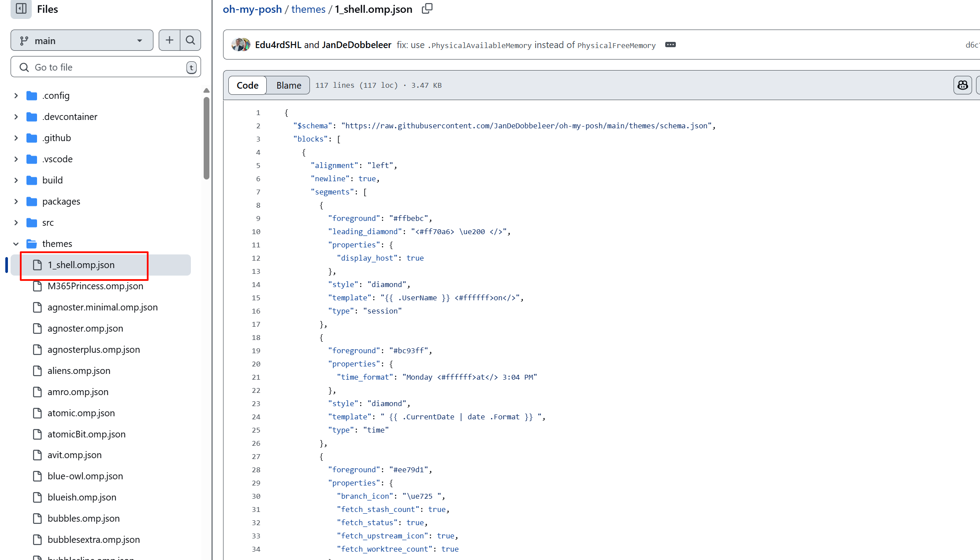This screenshot has width=980, height=560.
Task: Open the packages folder
Action: (61, 202)
